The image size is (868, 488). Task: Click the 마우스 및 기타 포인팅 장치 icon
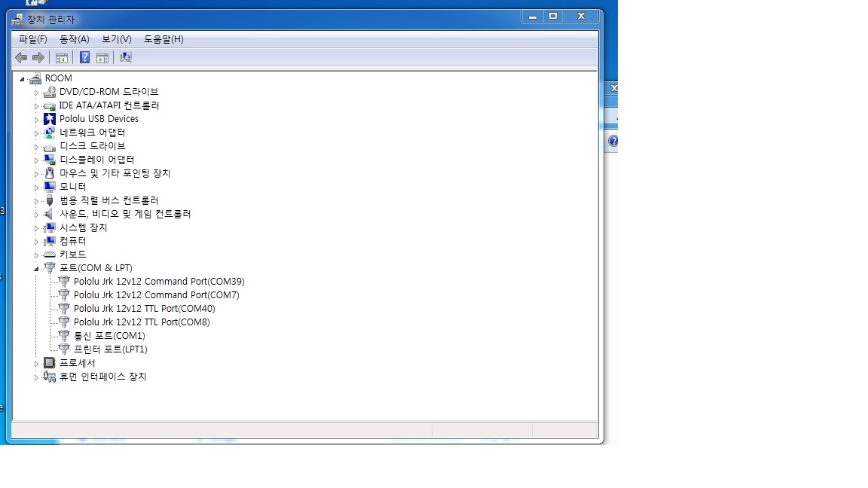click(x=49, y=173)
